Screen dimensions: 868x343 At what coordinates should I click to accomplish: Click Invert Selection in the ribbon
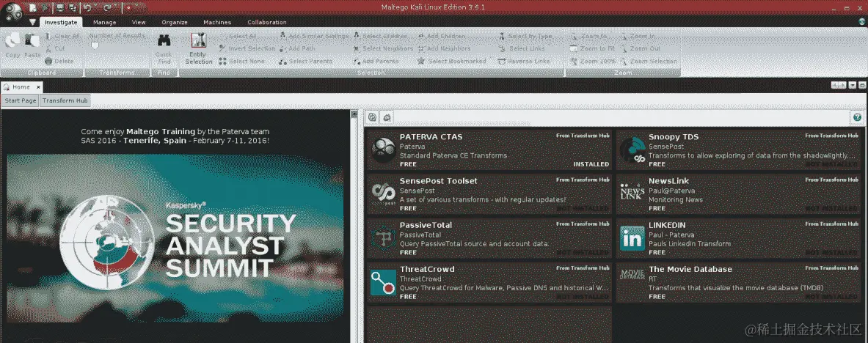pos(247,48)
